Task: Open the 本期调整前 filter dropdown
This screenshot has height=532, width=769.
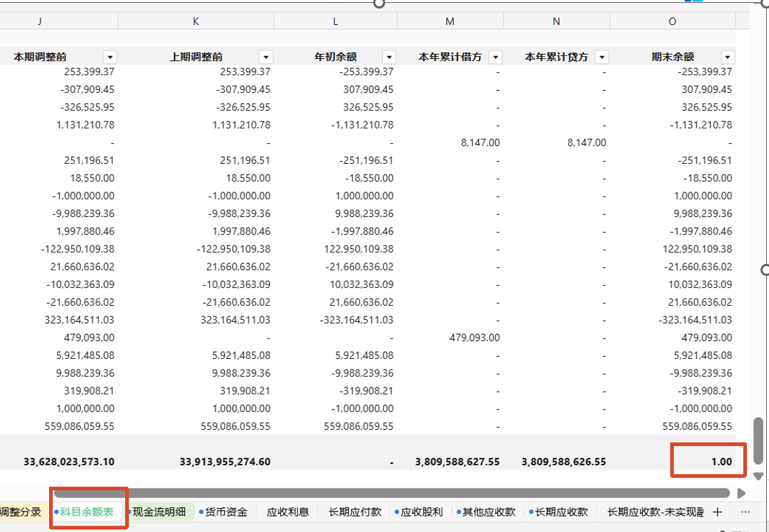Action: (110, 57)
